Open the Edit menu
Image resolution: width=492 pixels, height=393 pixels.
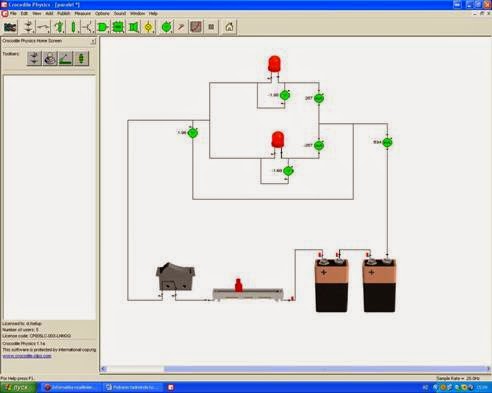(x=24, y=14)
